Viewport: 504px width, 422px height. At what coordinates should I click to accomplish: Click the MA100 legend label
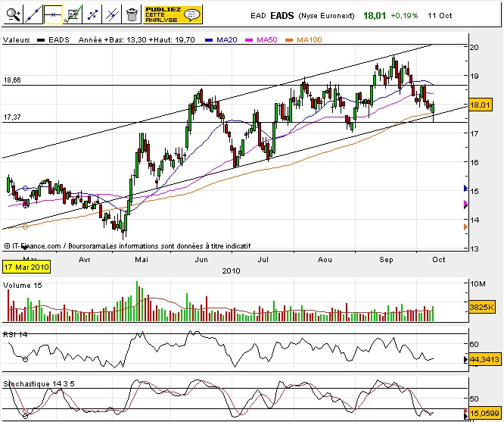point(310,40)
